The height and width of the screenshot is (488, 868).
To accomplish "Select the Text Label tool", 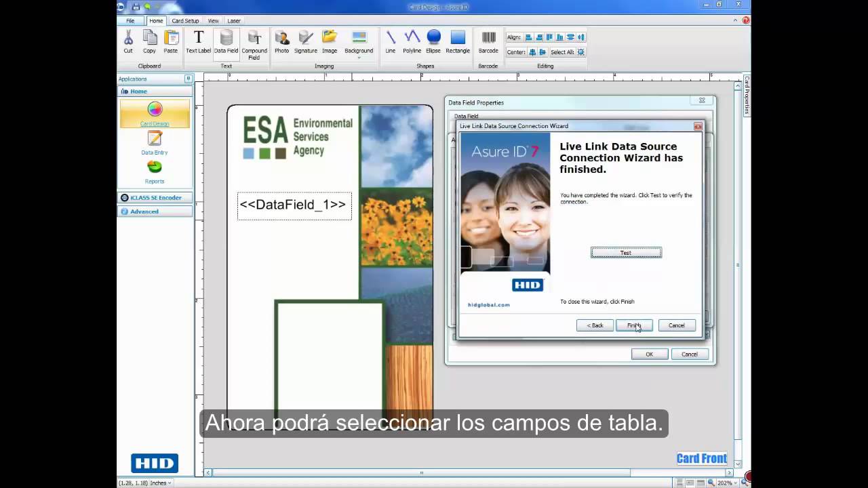I will 199,41.
